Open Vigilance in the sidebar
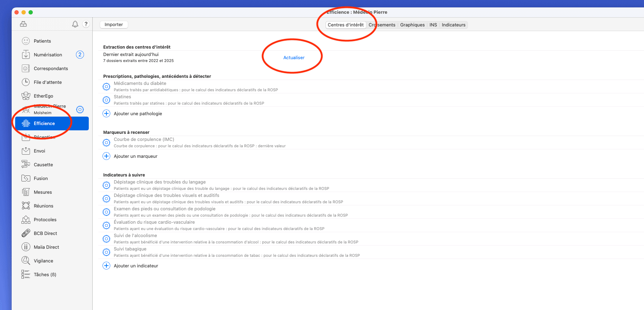This screenshot has width=644, height=310. 43,261
